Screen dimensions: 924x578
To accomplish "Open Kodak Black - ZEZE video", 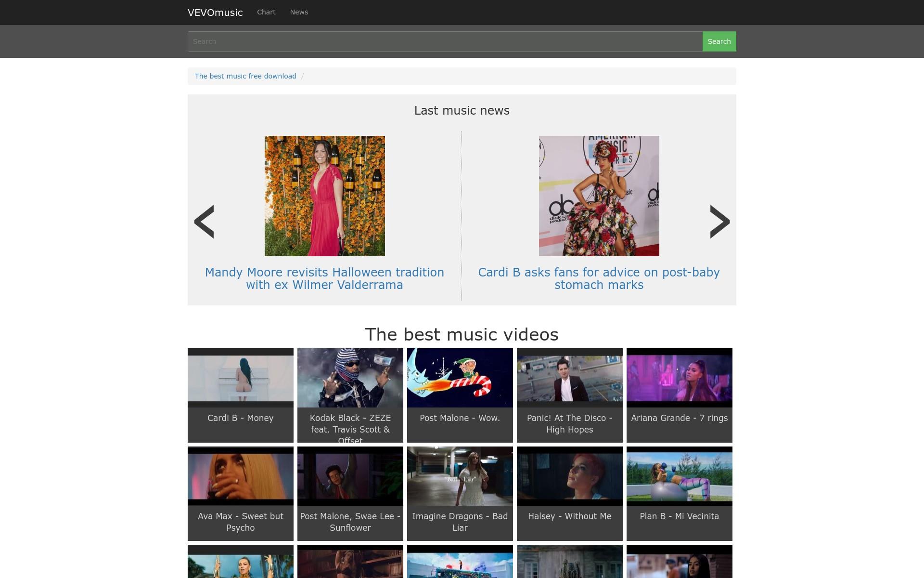I will click(350, 395).
